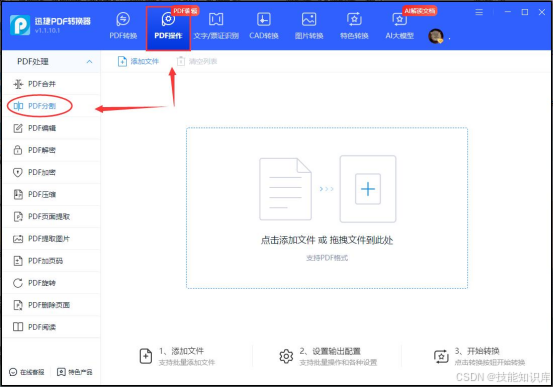The width and height of the screenshot is (554, 388).
Task: Click the step 2 settings gear icon
Action: pos(286,356)
